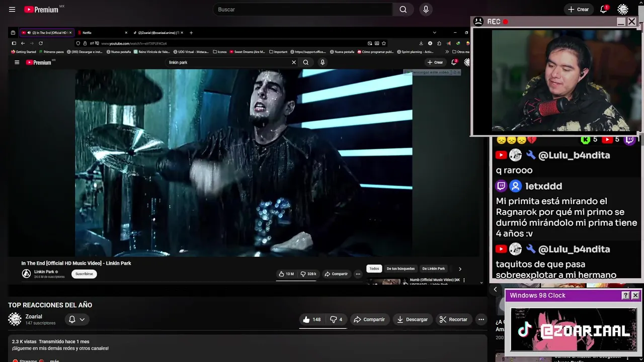Click the Suscribirse button under Linkin Park video

coord(84,274)
